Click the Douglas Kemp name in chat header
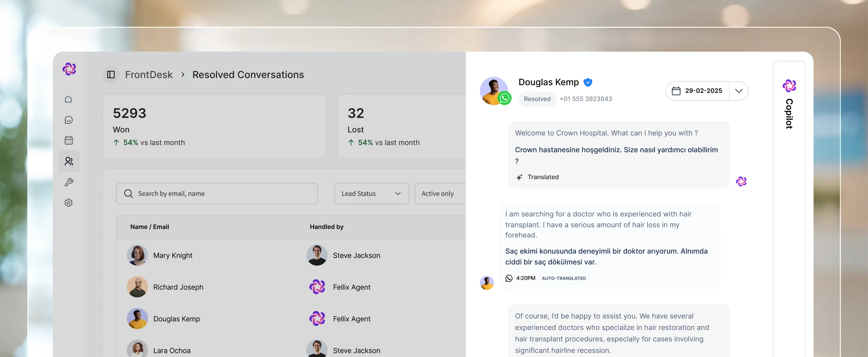Image resolution: width=868 pixels, height=357 pixels. tap(549, 82)
